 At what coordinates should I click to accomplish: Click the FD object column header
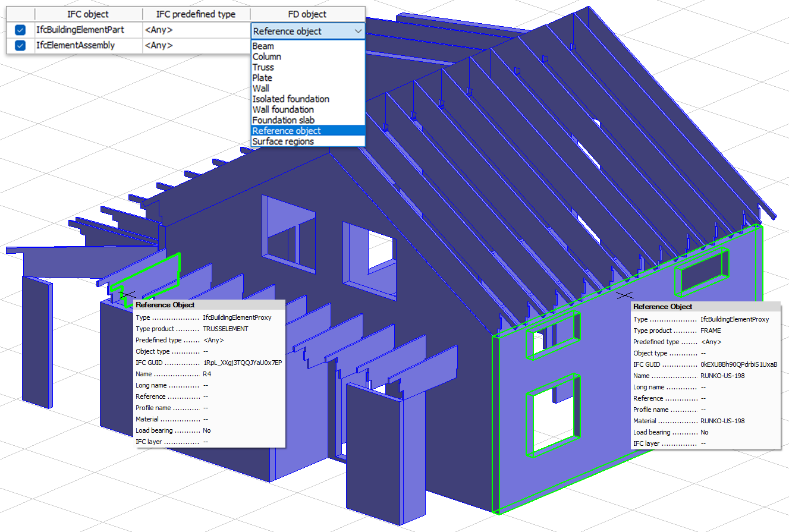[307, 14]
